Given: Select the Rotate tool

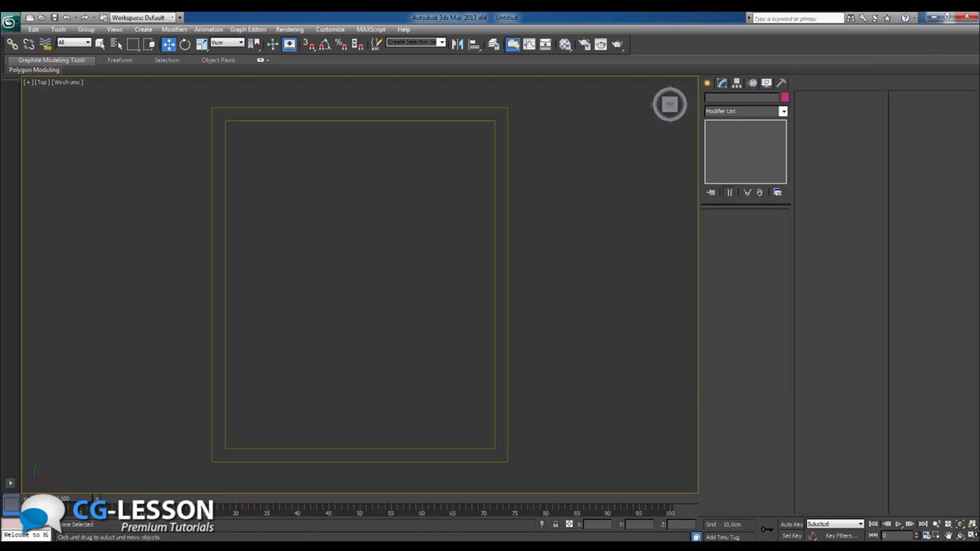Looking at the screenshot, I should pyautogui.click(x=185, y=44).
